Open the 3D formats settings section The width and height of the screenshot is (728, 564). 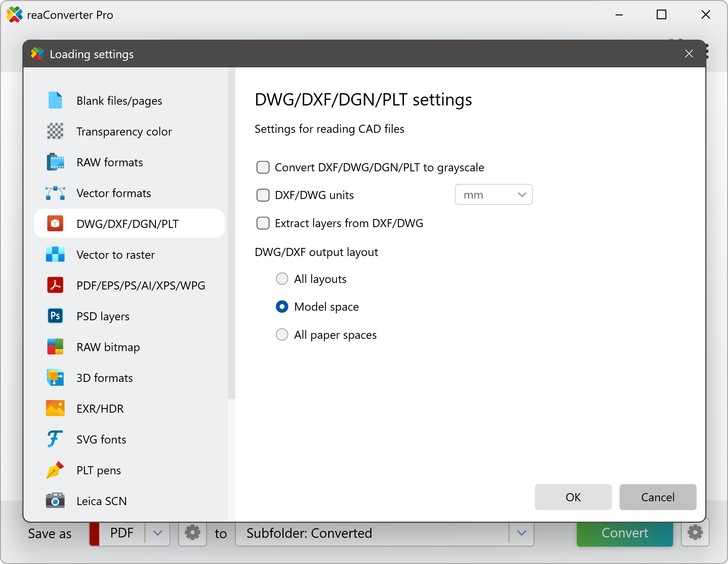(x=104, y=378)
